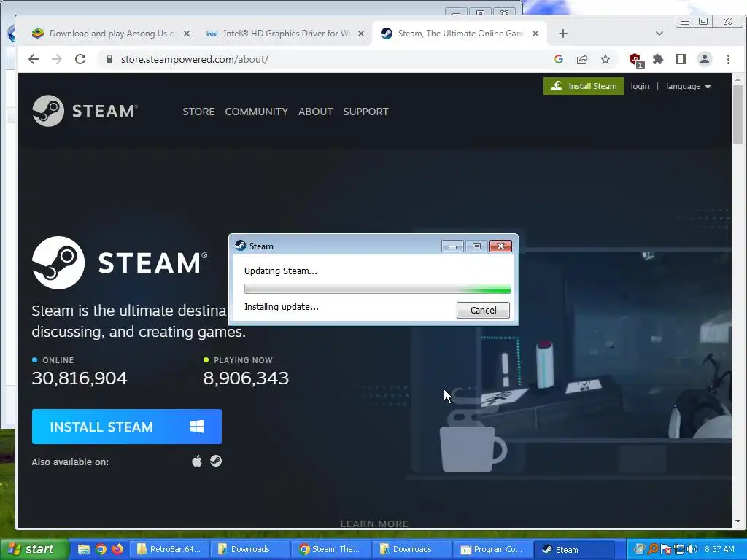
Task: Click the scrollbar down arrow
Action: (x=738, y=521)
